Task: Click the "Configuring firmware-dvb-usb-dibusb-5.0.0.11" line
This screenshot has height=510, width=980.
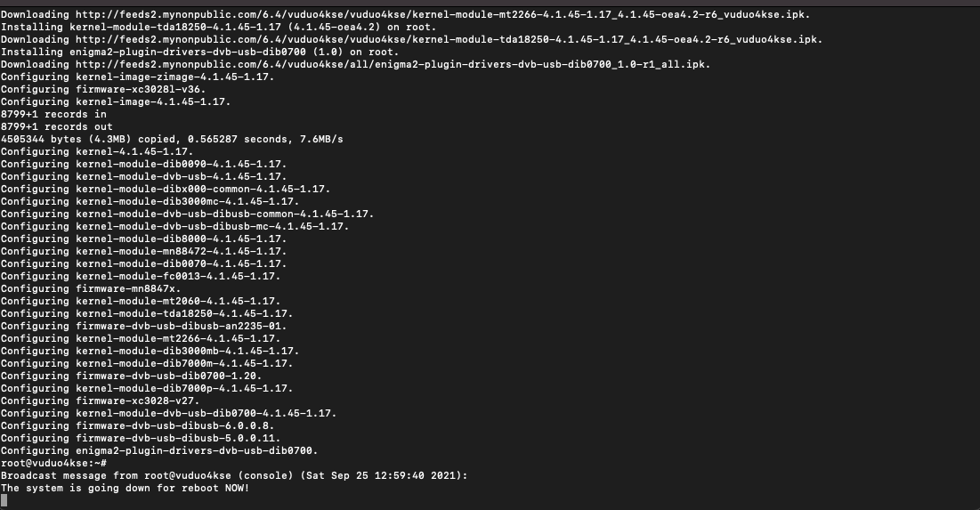Action: (x=141, y=438)
